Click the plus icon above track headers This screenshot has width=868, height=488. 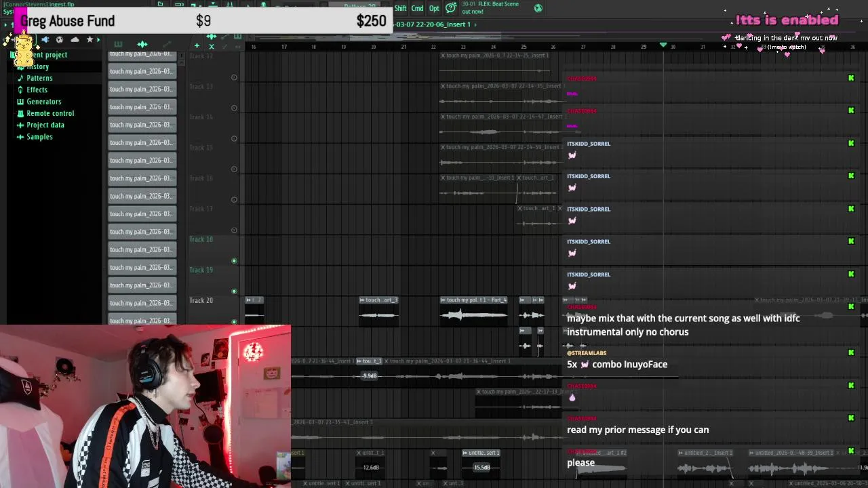click(x=197, y=46)
